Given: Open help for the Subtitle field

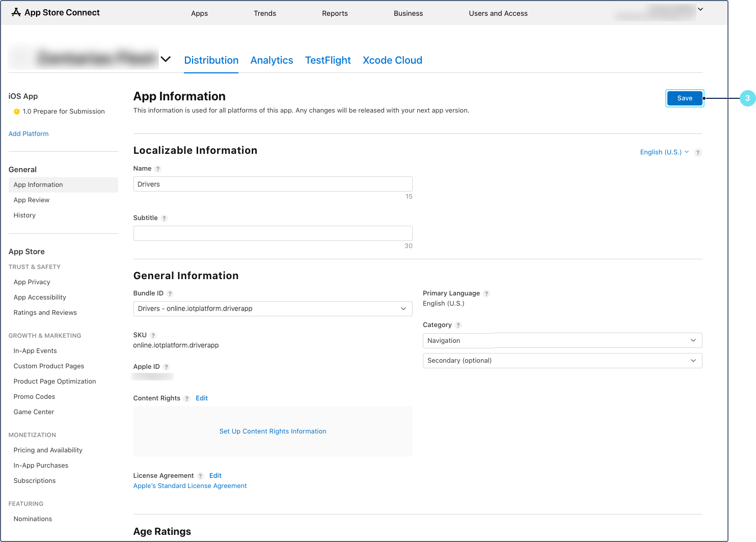Looking at the screenshot, I should (164, 219).
